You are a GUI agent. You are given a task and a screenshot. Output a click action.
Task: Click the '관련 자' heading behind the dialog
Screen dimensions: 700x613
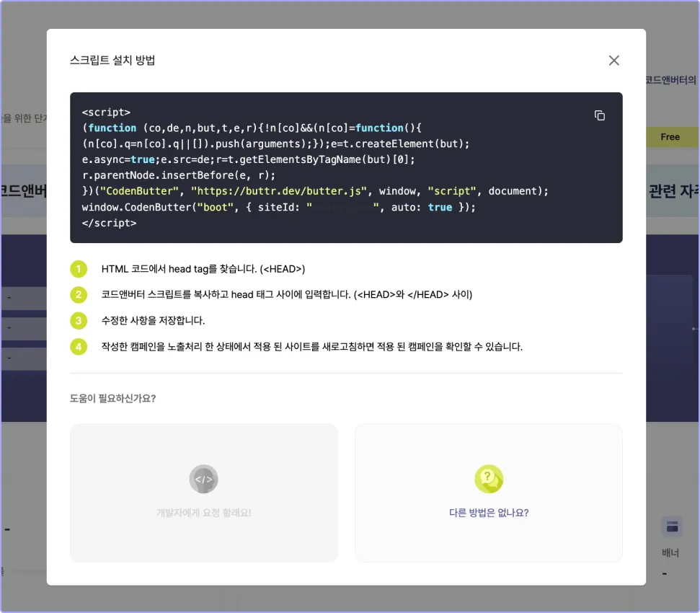pyautogui.click(x=673, y=191)
